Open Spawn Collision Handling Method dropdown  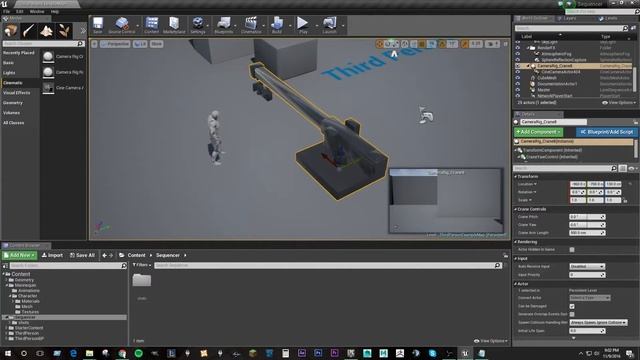(x=598, y=322)
